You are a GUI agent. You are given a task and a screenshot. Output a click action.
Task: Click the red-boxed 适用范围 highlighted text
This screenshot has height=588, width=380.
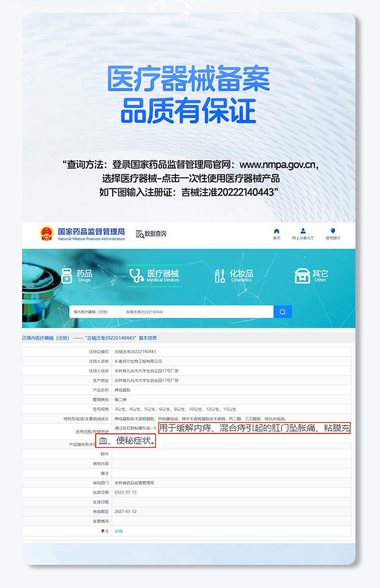[x=254, y=428]
